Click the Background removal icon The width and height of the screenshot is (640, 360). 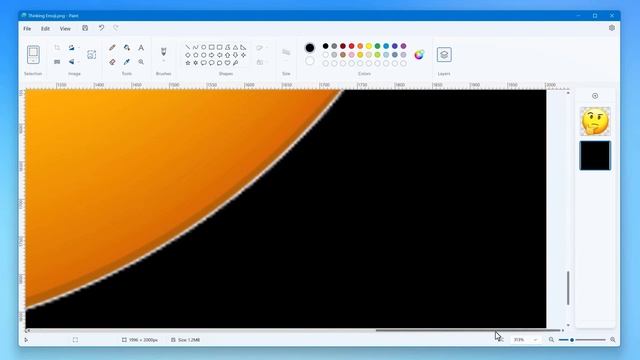tap(91, 55)
